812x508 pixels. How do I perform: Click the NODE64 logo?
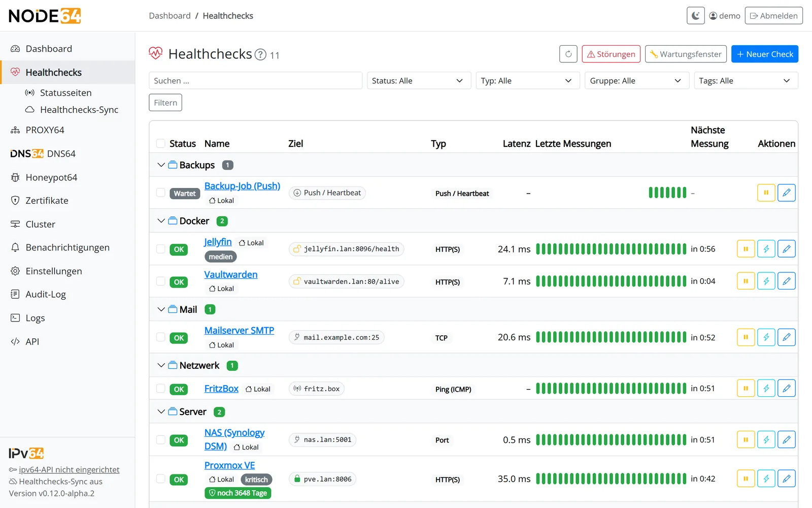(x=45, y=16)
